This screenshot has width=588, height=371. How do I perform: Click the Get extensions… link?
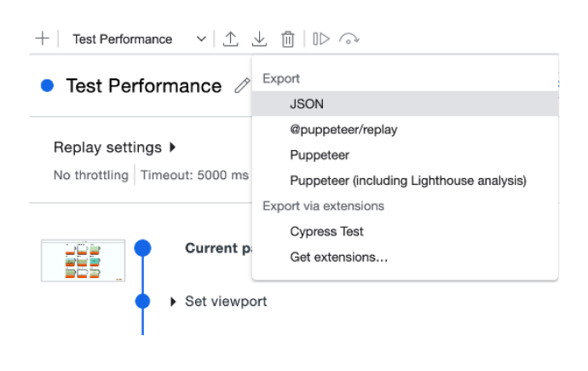pos(338,257)
